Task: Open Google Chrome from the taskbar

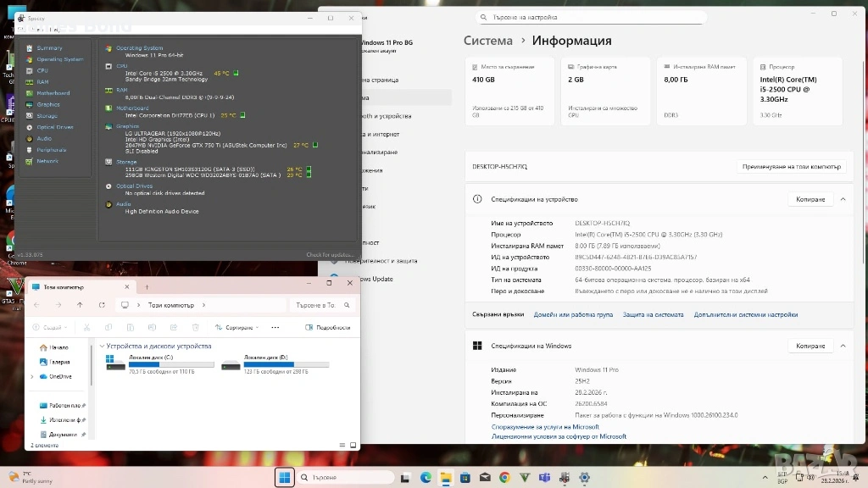Action: (x=504, y=478)
